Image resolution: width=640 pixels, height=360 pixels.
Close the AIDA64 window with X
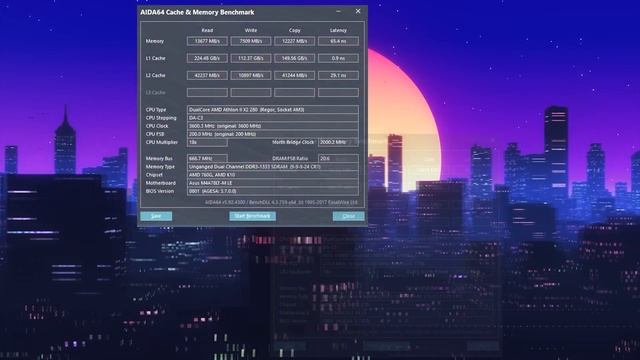pos(358,11)
